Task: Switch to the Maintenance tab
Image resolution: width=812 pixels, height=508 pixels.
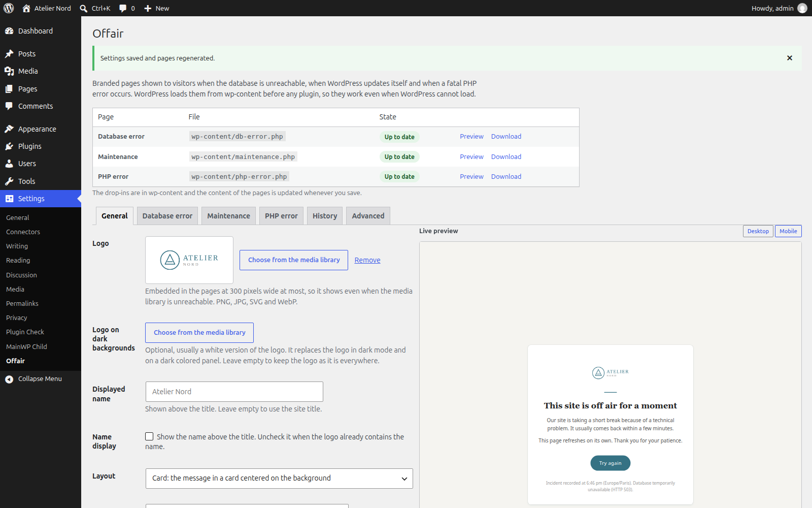Action: pyautogui.click(x=228, y=216)
